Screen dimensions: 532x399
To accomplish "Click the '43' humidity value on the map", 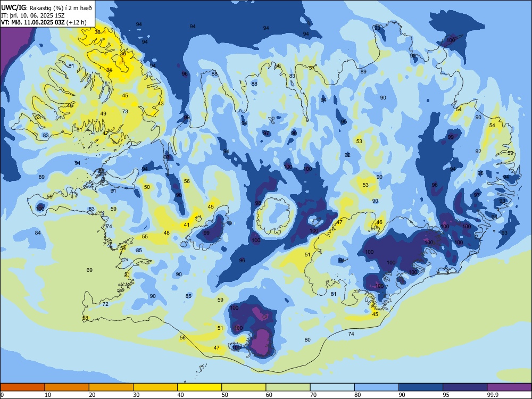I will tap(161, 104).
